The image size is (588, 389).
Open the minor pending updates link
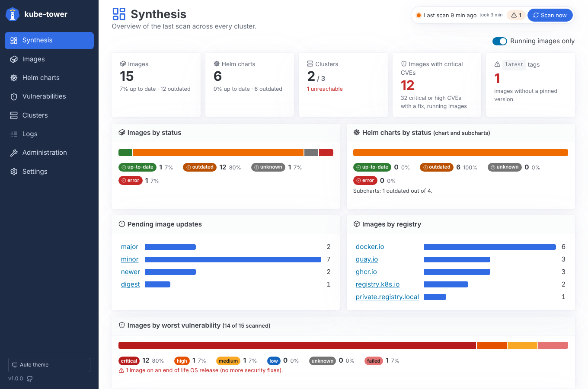pos(130,259)
